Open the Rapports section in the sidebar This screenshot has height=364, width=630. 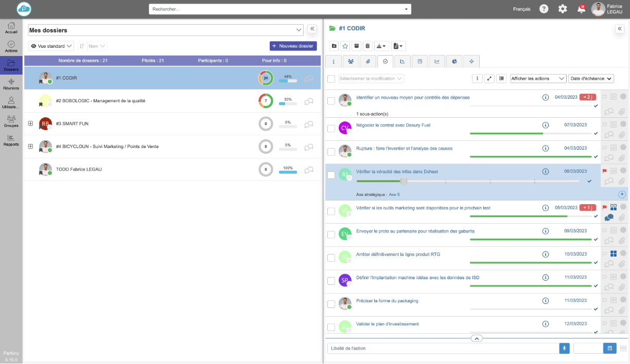[x=11, y=140]
